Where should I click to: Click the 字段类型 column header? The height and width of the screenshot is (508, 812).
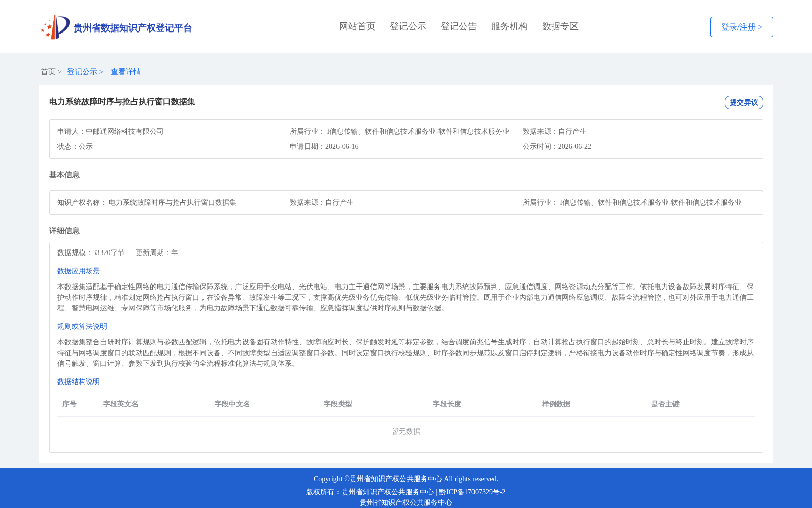[338, 404]
